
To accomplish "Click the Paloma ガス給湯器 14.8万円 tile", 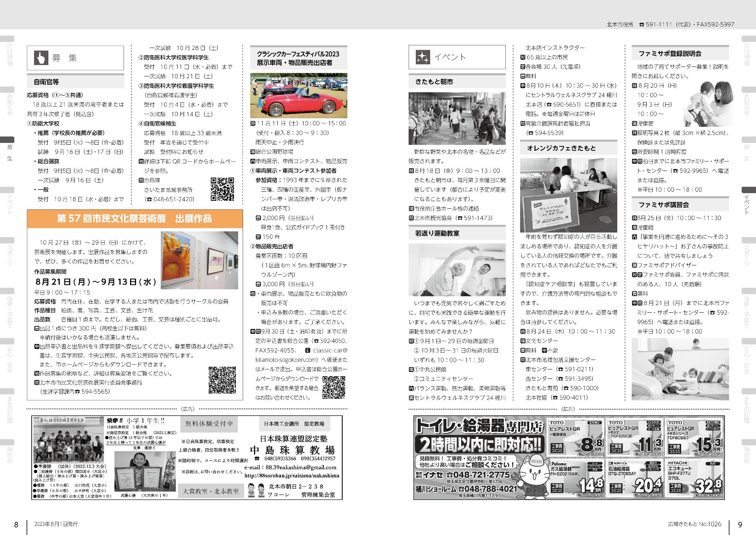I will (x=576, y=478).
